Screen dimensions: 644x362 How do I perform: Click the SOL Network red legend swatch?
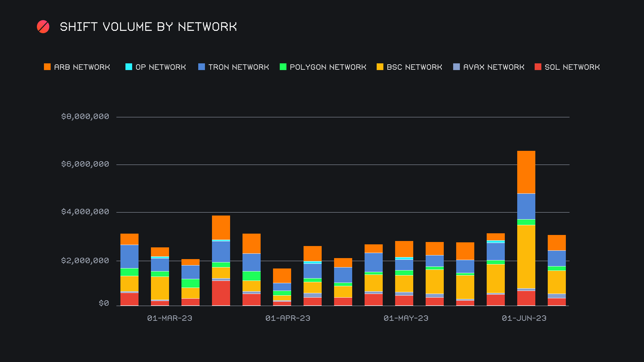(538, 67)
